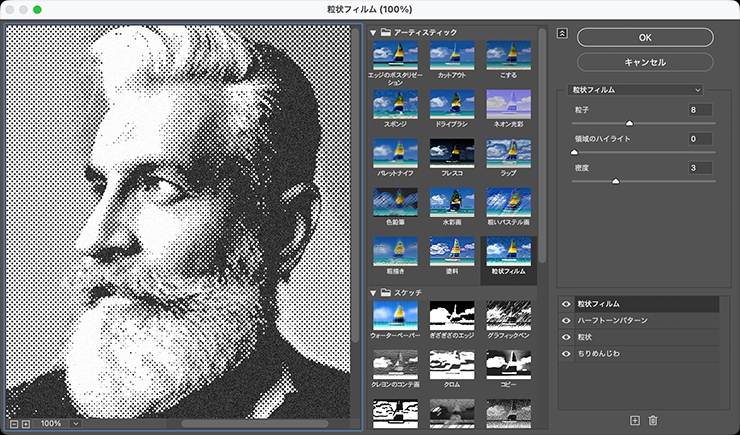Delete effect layer with trash icon
Screen dimensions: 740x435
(x=653, y=420)
